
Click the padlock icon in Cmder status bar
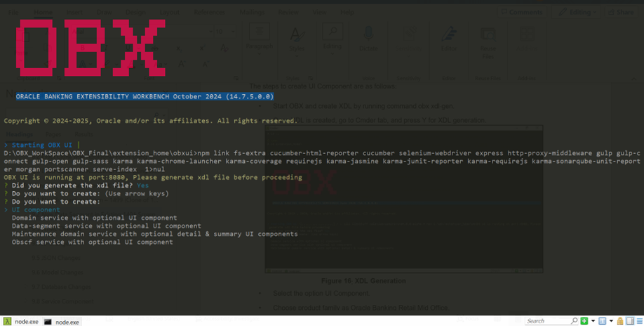(x=619, y=320)
